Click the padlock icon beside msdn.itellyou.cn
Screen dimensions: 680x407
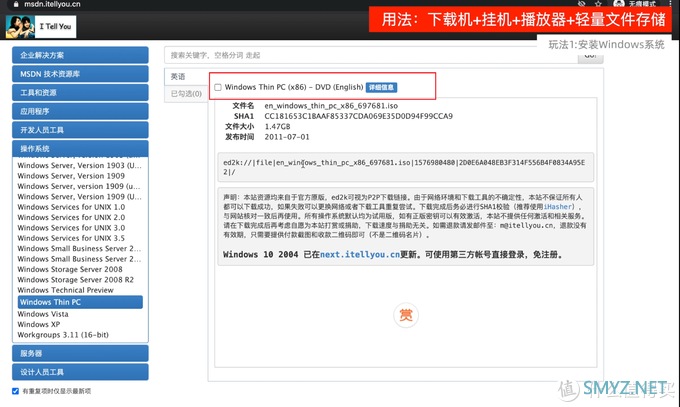point(16,4)
